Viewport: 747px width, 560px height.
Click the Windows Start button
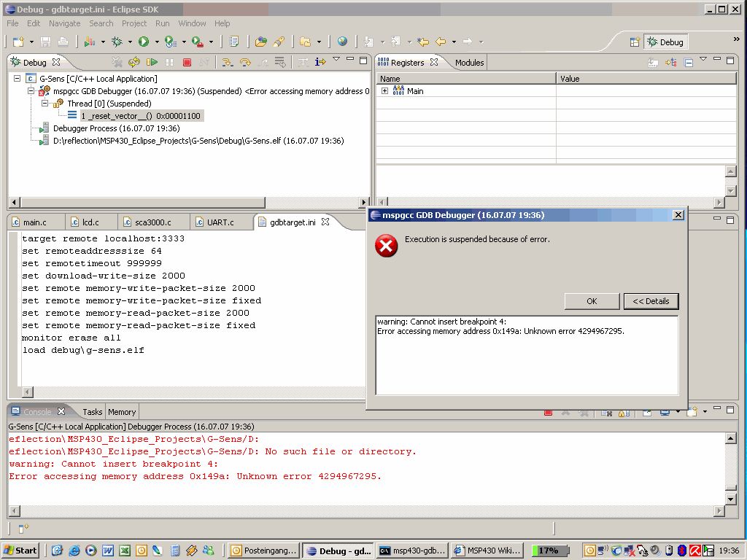[20, 551]
